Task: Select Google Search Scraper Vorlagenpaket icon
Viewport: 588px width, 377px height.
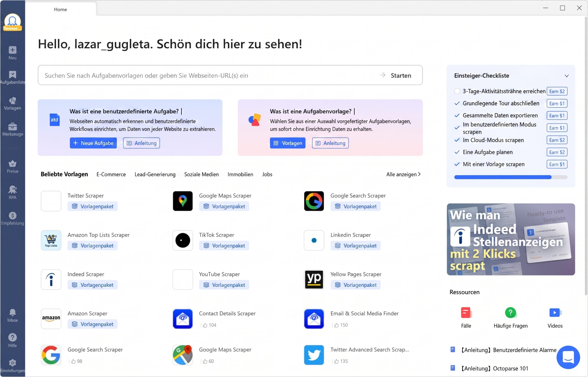Action: tap(314, 201)
